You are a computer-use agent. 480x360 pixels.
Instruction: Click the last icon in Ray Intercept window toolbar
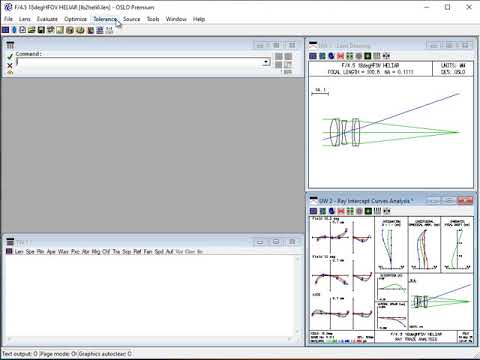tap(386, 211)
